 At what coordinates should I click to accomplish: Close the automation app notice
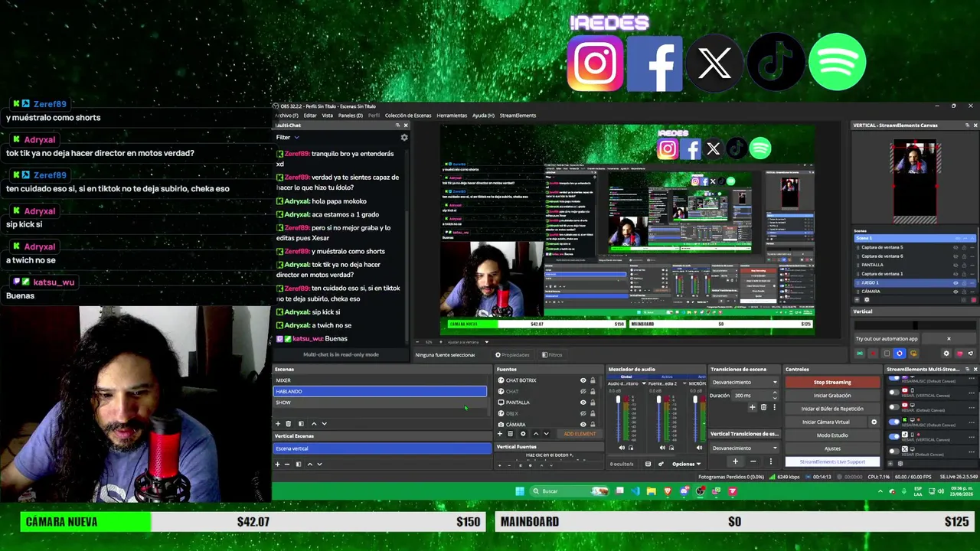949,338
